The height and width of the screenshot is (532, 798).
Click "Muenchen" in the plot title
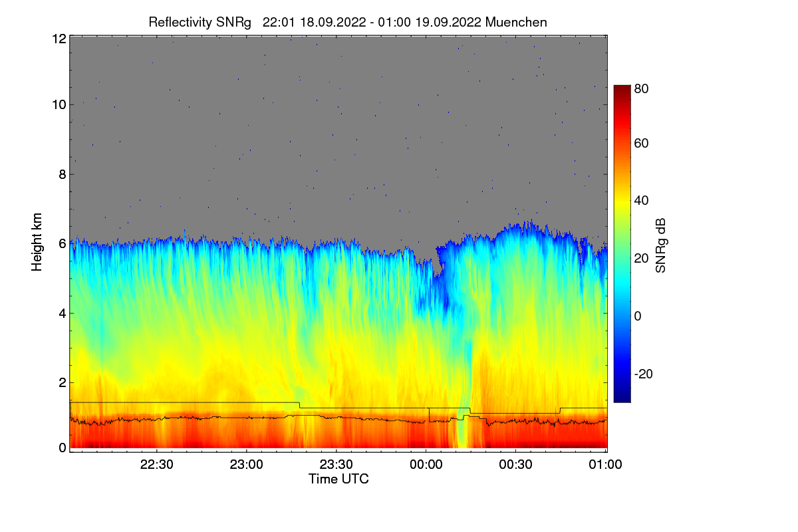[x=517, y=22]
